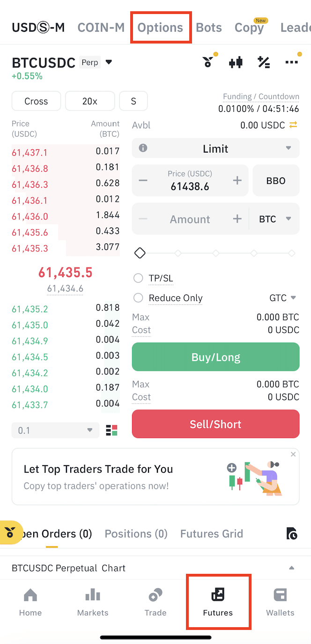Viewport: 311px width, 644px height.
Task: Expand the GTC time-in-force dropdown
Action: coord(283,298)
